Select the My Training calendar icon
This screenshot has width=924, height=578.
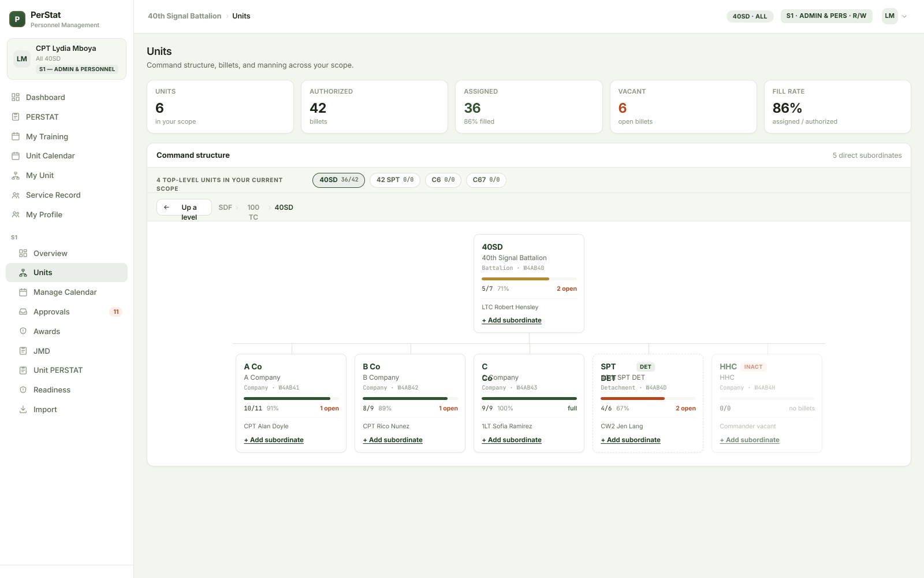tap(16, 136)
